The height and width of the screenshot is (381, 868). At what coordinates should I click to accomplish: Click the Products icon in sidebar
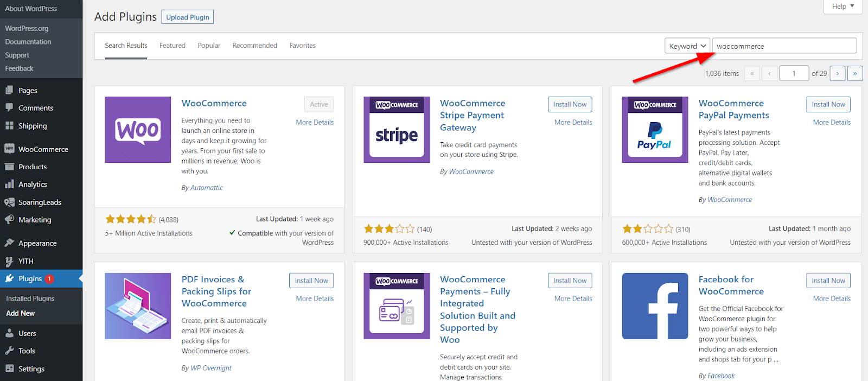(9, 167)
